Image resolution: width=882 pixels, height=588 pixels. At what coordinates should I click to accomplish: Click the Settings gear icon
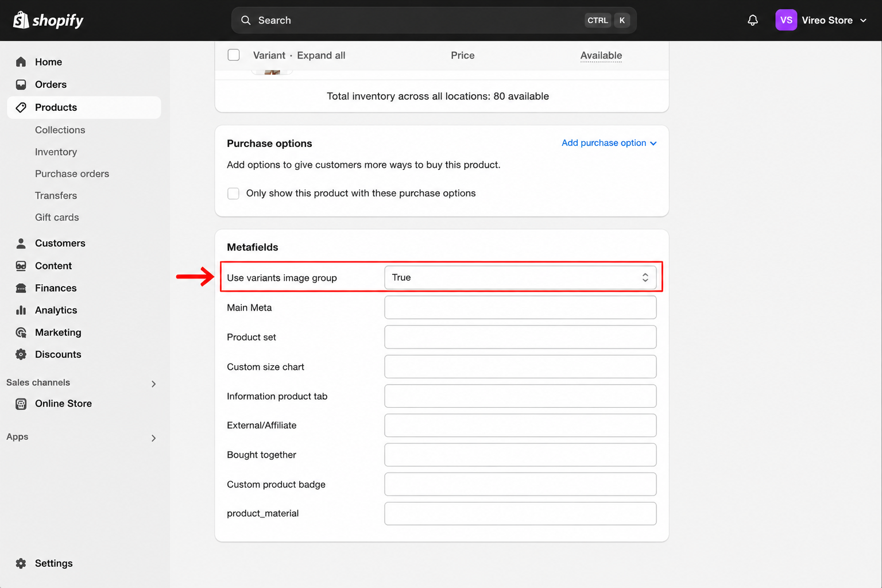(x=21, y=563)
